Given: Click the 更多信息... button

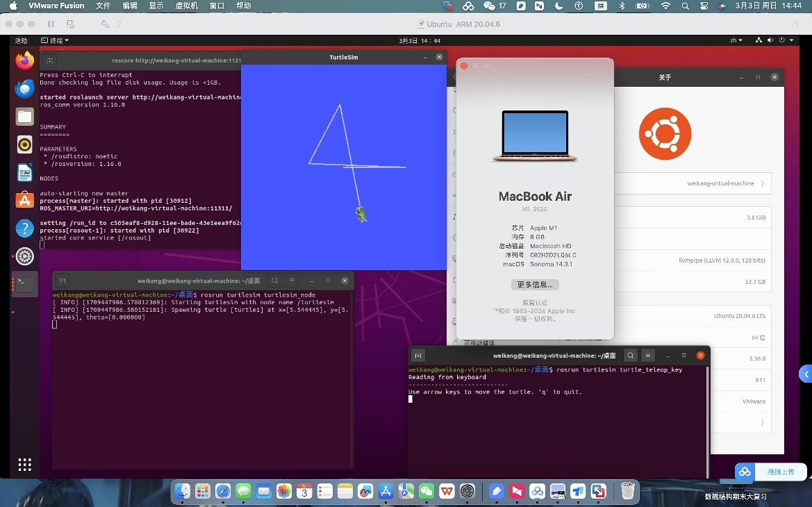Looking at the screenshot, I should pos(535,285).
